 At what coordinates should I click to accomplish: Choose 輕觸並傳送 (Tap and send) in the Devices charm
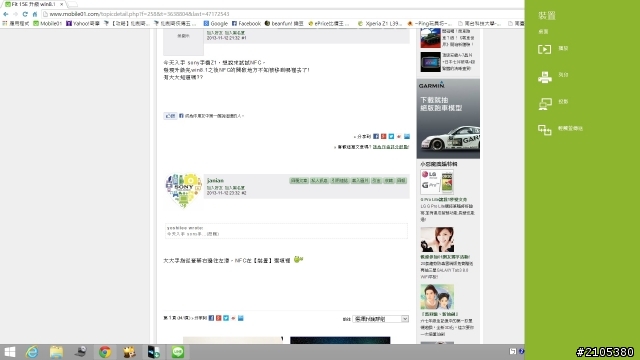click(x=560, y=129)
